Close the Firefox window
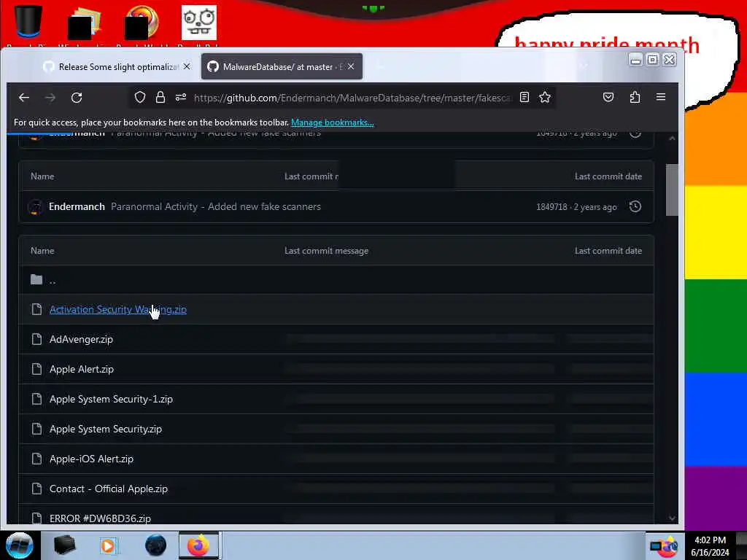The image size is (747, 560). [670, 60]
